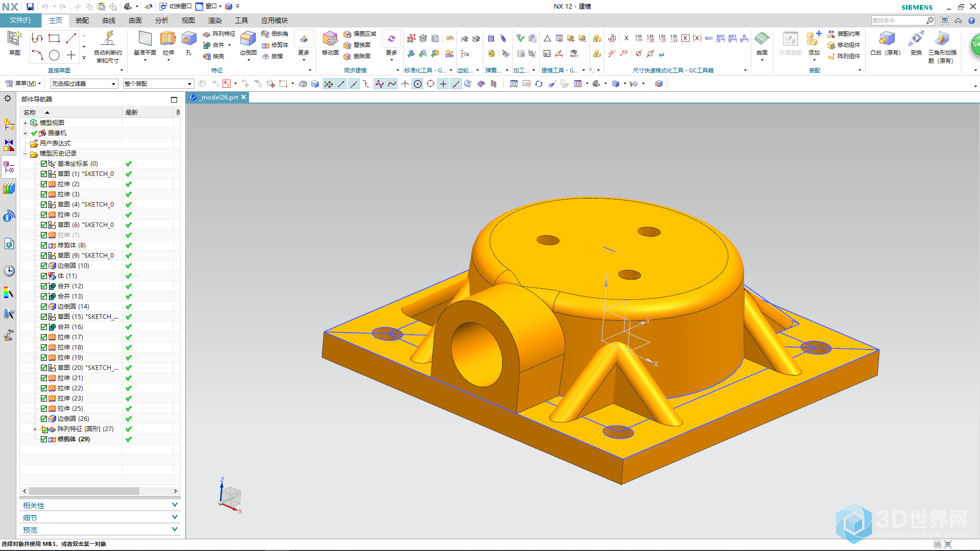
Task: Open the Sketch (草图) tool
Action: [14, 43]
